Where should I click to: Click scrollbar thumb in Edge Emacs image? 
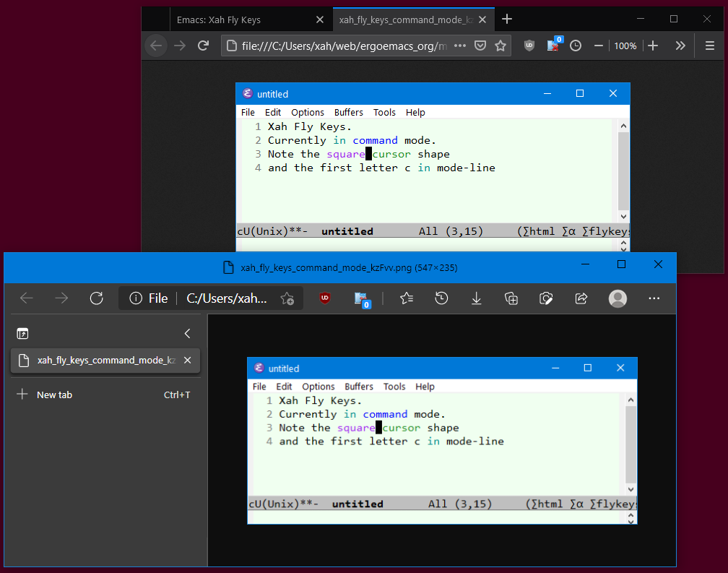pos(630,444)
